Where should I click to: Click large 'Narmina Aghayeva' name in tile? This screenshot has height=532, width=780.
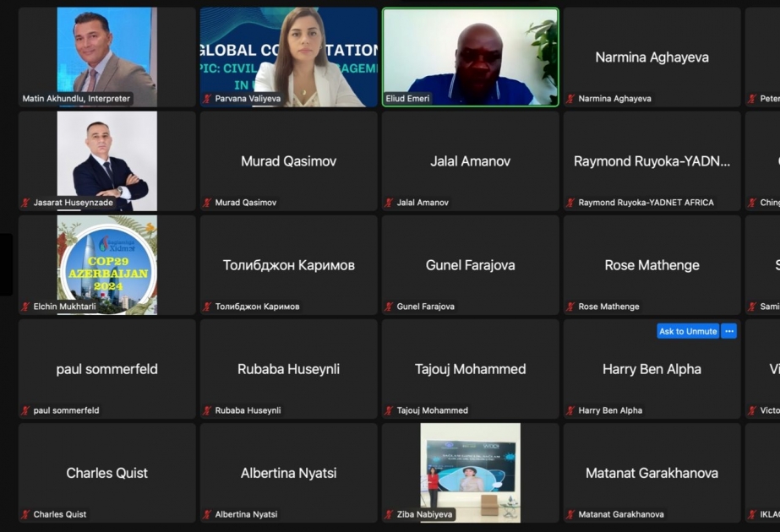click(x=652, y=57)
